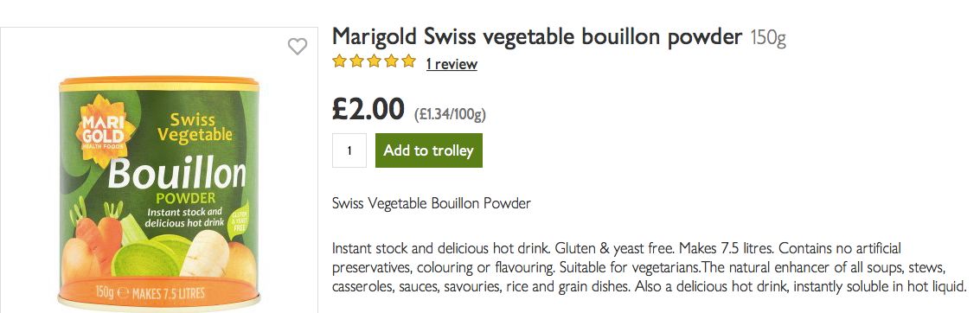
Task: Click the fifth gold rating star
Action: point(408,61)
